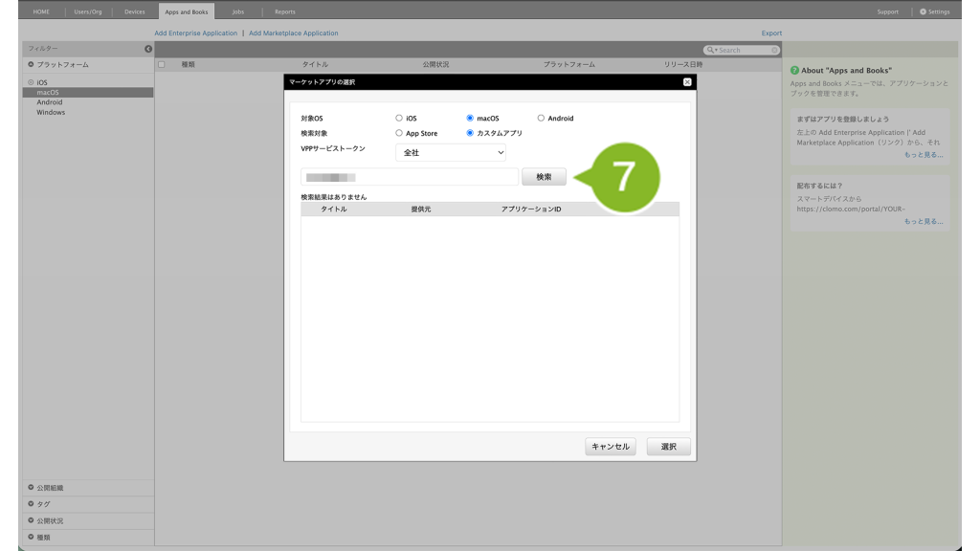Focus the app search keyword field
Image resolution: width=980 pixels, height=551 pixels.
[x=410, y=177]
